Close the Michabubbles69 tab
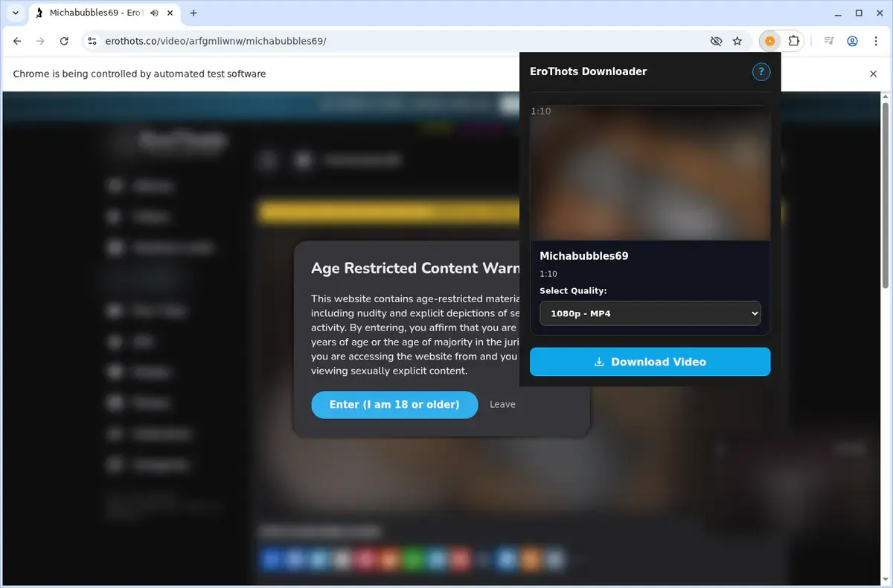This screenshot has height=588, width=893. click(x=170, y=13)
